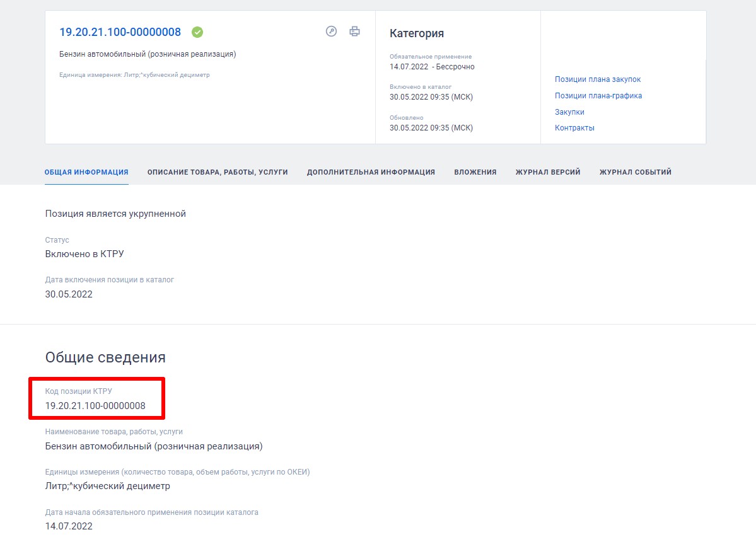Go to the Закупки link
Viewport: 756px width, 537px height.
pos(569,112)
